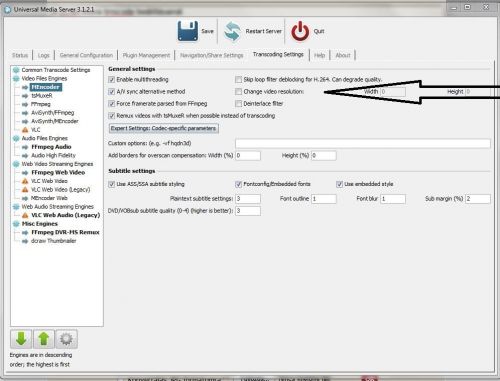Image resolution: width=500 pixels, height=381 pixels.
Task: Click the video resolution Width field
Action: click(x=393, y=92)
